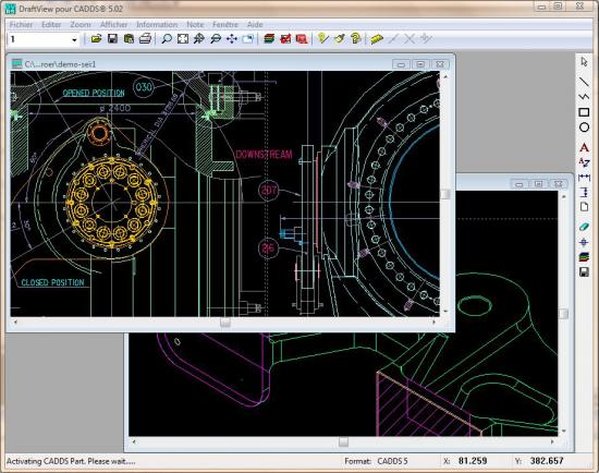Open the Layers stack toolbar icon
599x473 pixels.
coord(269,39)
